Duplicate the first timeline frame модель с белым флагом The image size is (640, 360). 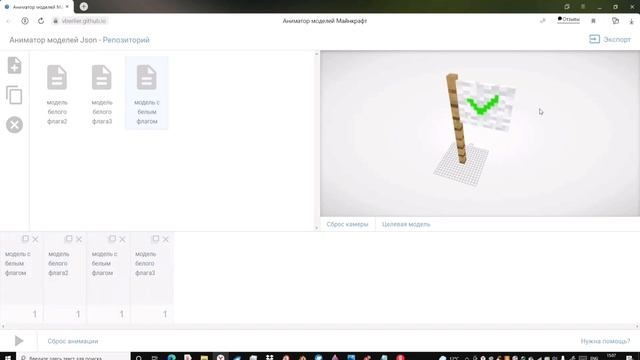coord(25,238)
